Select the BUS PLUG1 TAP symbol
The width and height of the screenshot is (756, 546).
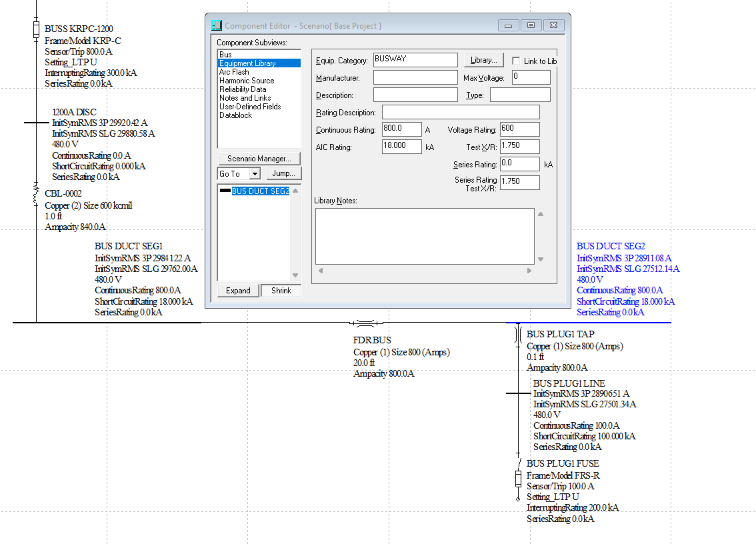coord(517,335)
